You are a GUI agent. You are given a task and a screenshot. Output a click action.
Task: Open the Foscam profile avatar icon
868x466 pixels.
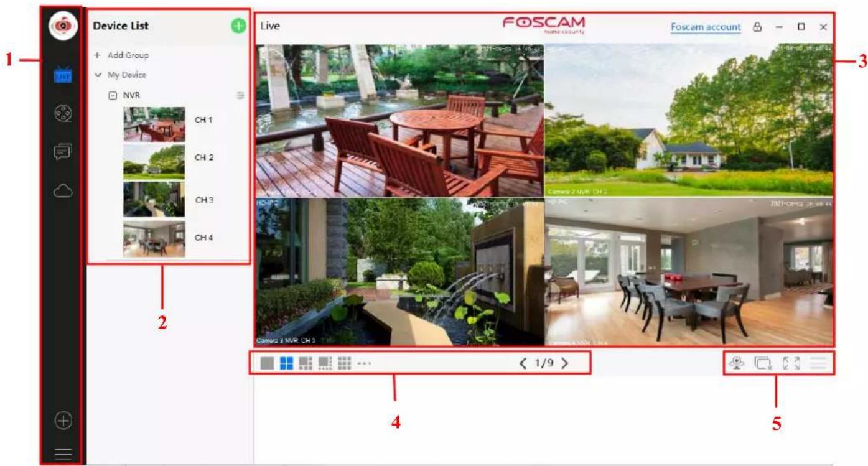(63, 27)
